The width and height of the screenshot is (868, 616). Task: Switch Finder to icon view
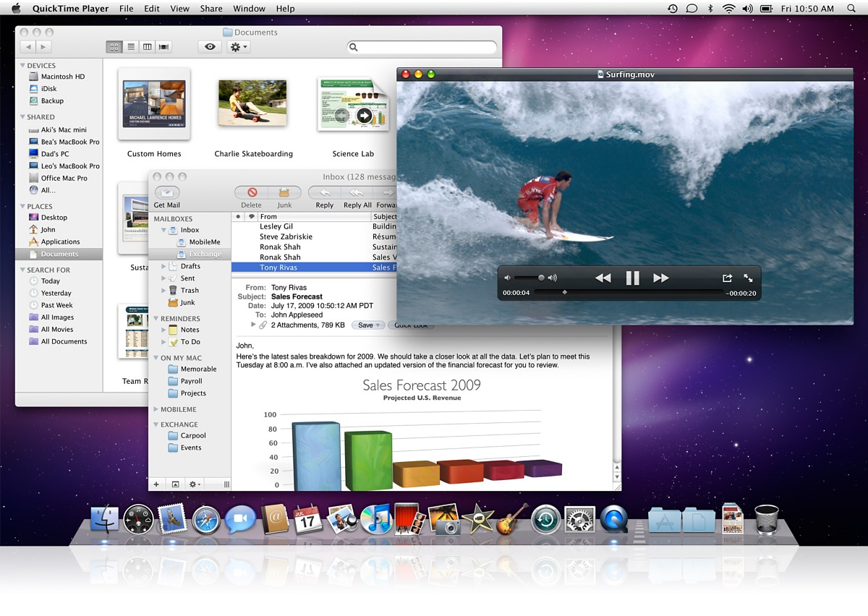114,47
